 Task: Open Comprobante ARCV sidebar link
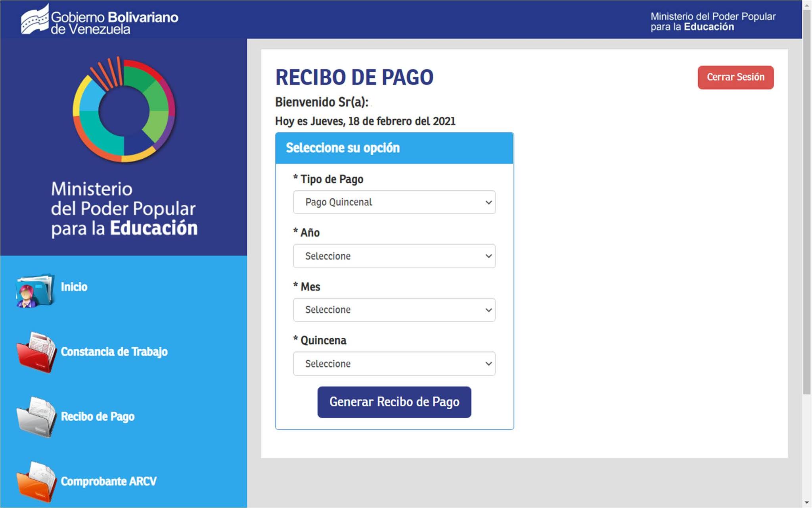pos(109,481)
